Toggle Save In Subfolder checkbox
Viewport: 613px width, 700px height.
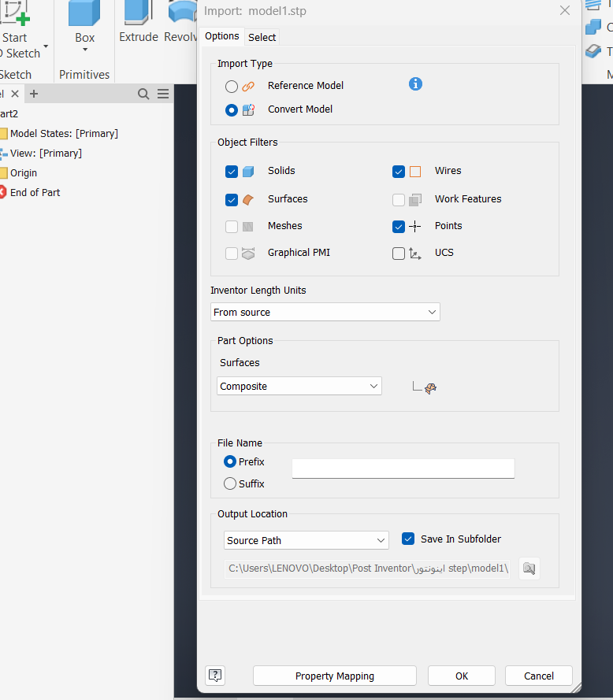click(408, 539)
